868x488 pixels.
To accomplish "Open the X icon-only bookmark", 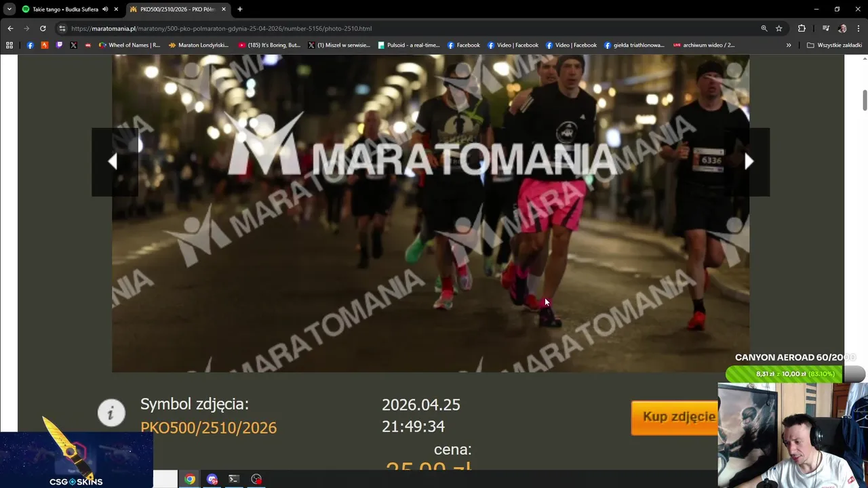I will click(x=73, y=45).
